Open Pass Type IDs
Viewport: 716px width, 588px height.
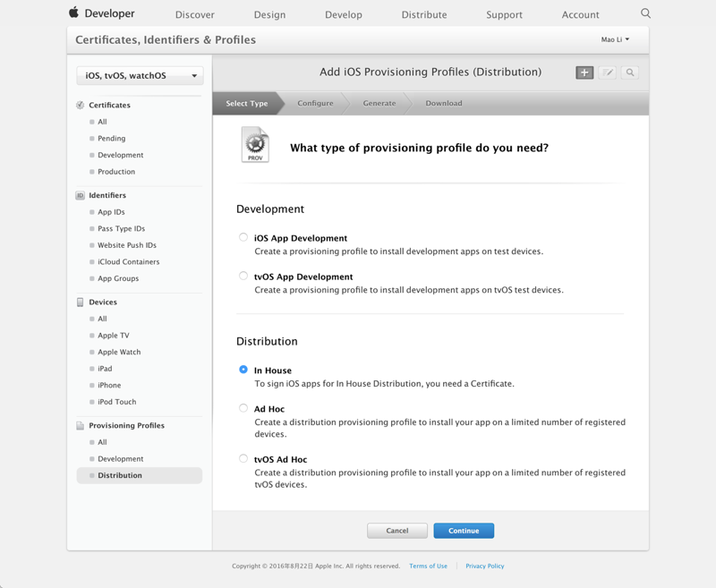coord(121,229)
